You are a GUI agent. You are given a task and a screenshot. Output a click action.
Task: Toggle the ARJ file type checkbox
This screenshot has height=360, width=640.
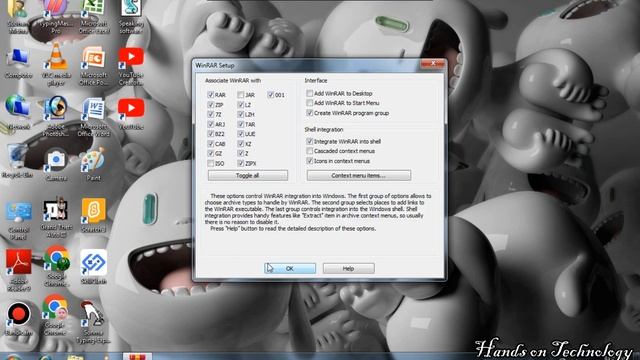point(211,124)
